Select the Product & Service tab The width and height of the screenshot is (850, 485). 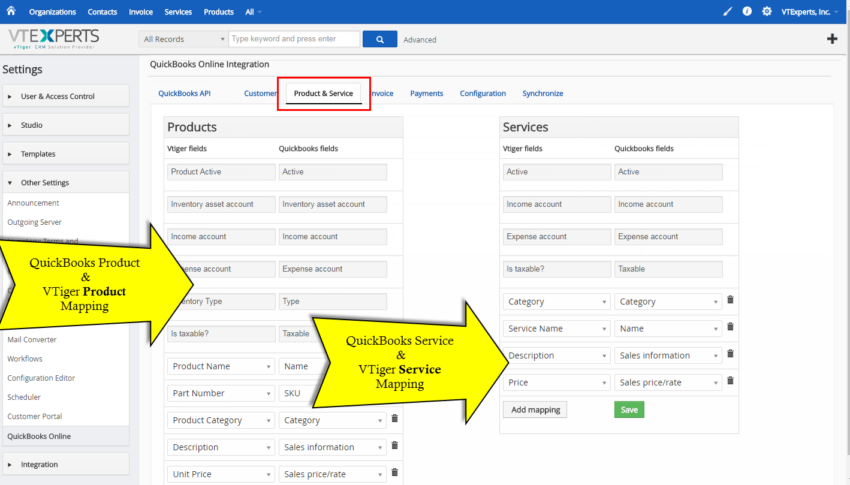tap(323, 93)
